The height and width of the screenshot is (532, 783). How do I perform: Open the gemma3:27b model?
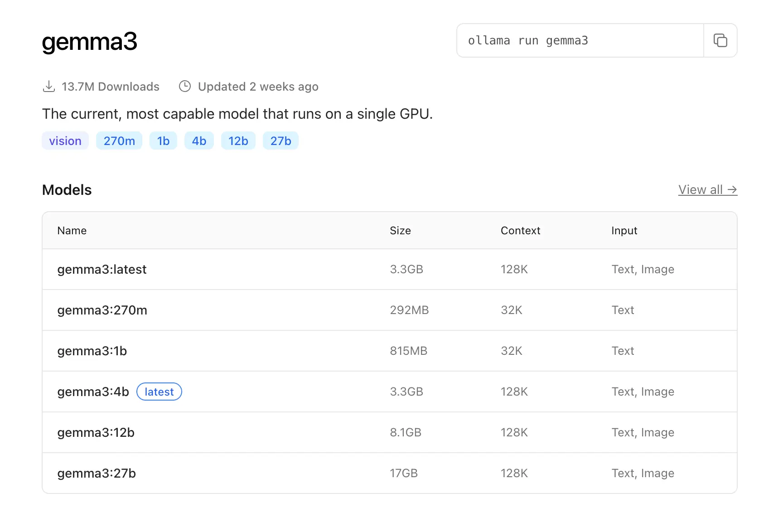[x=97, y=474]
